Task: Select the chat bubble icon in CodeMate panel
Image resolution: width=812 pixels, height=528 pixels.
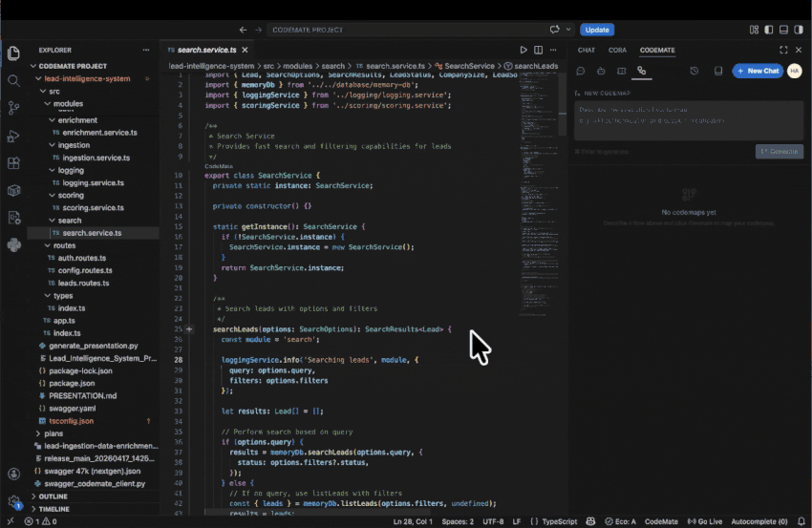Action: pos(581,71)
